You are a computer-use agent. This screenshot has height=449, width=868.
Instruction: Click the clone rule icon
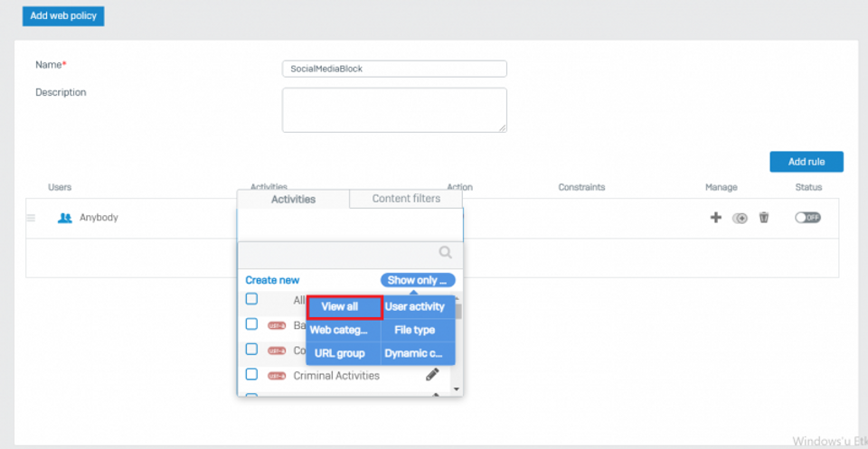tap(740, 218)
